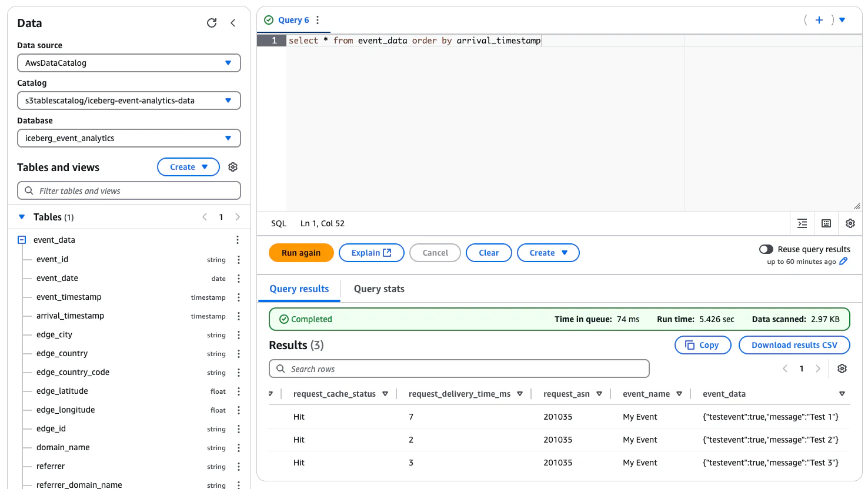Go to next tables page
This screenshot has height=489, width=868.
coord(238,217)
